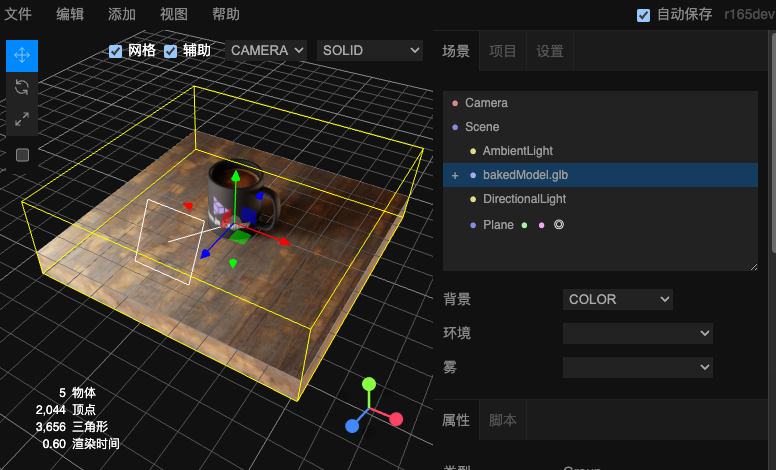Click the script icon beside Plane
Screen dimensions: 776x470
tap(559, 225)
